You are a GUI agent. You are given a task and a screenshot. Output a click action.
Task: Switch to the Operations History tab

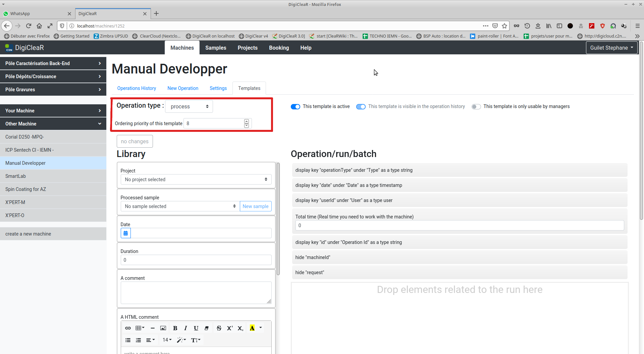pyautogui.click(x=137, y=88)
